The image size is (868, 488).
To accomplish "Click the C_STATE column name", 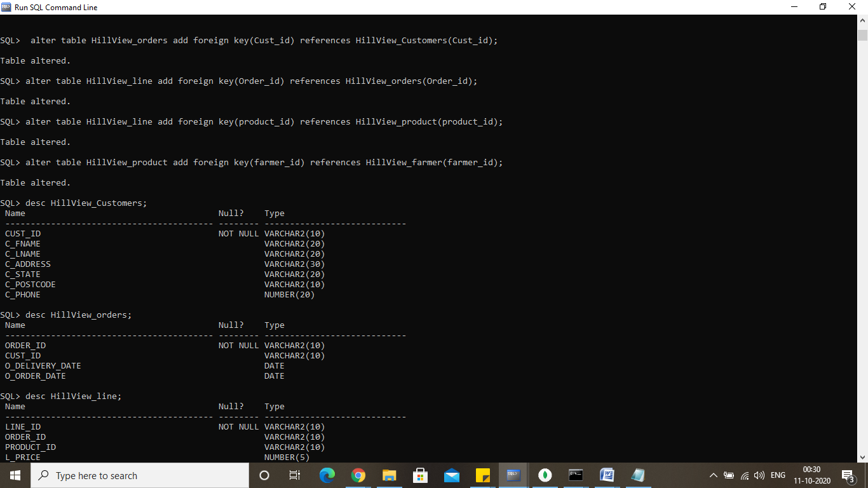I will coord(23,274).
